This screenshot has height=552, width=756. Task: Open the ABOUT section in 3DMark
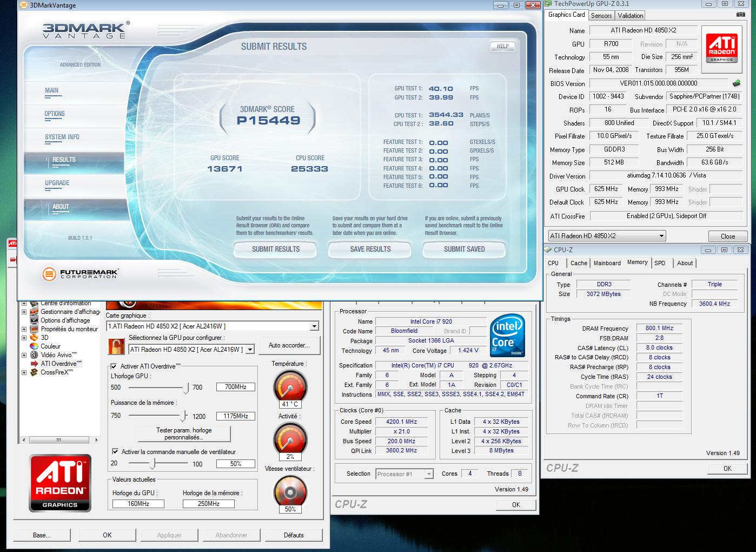click(61, 207)
